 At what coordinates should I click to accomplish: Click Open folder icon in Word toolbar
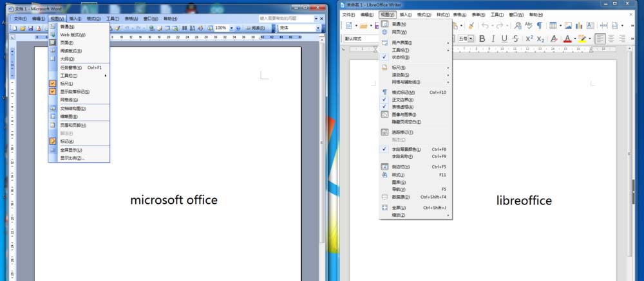pos(23,28)
